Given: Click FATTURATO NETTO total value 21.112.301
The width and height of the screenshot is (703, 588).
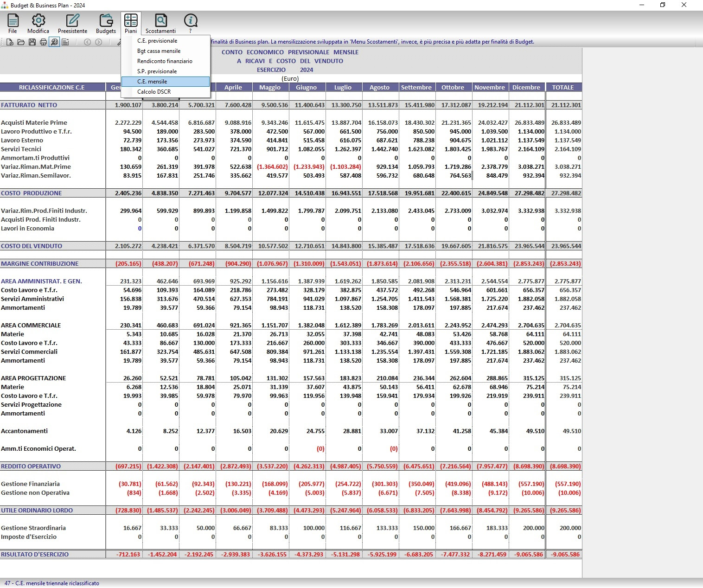Looking at the screenshot, I should 566,105.
